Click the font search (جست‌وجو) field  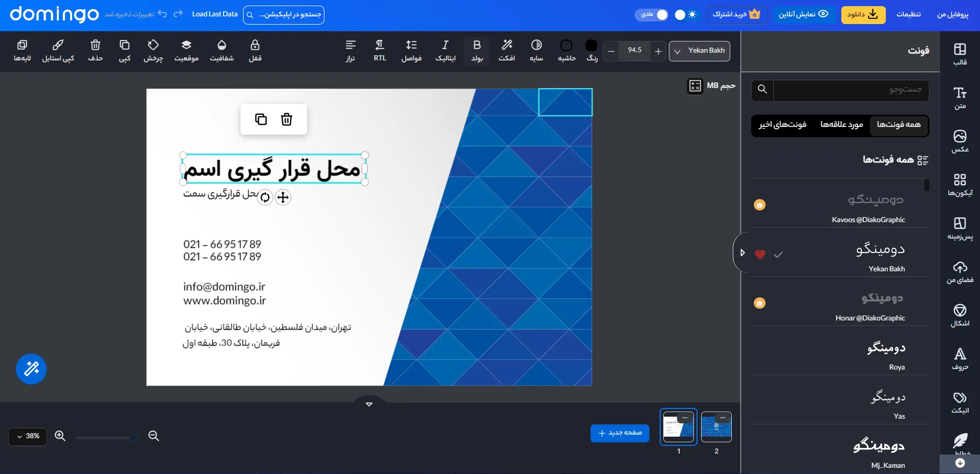click(851, 90)
